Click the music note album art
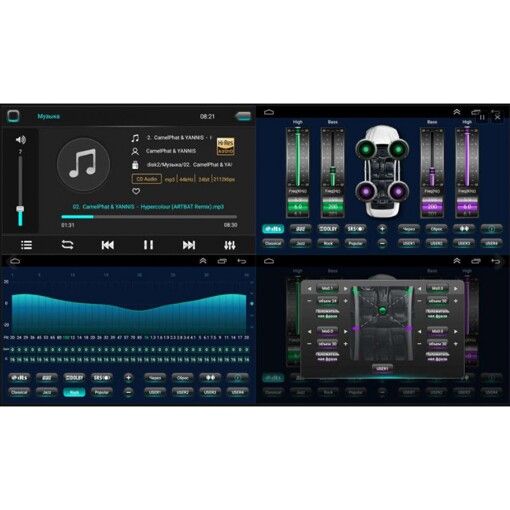Screen dimensions: 510x510 point(83,165)
